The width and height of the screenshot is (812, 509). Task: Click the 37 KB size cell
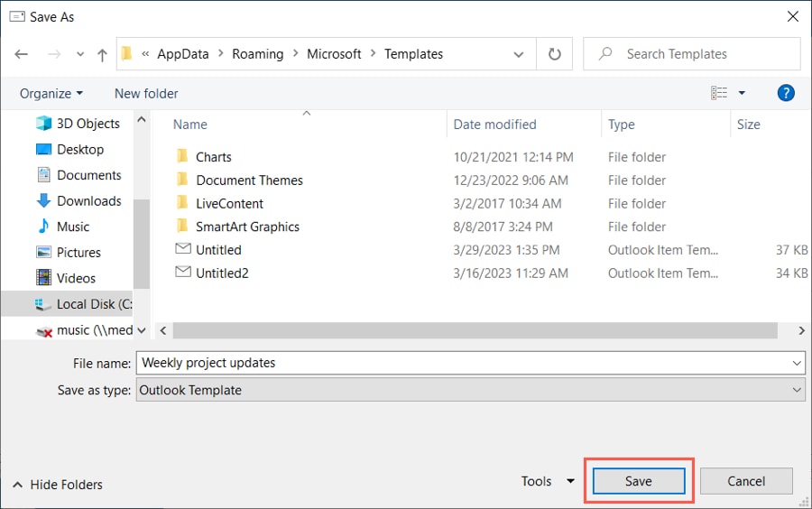(791, 250)
